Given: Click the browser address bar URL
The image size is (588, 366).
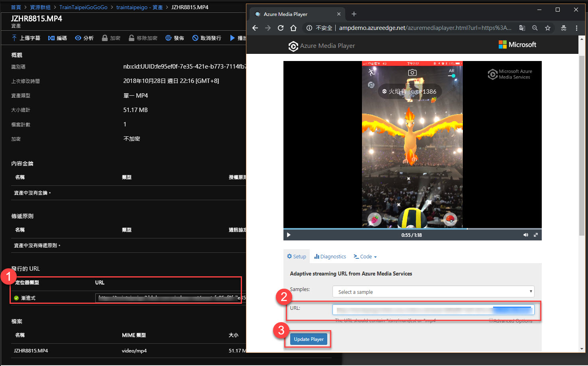Looking at the screenshot, I should pyautogui.click(x=425, y=28).
